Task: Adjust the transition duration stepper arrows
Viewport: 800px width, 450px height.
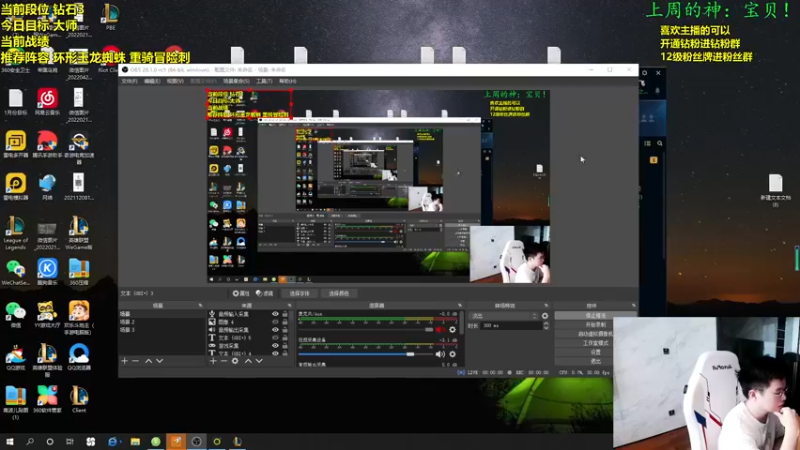Action: coord(546,326)
